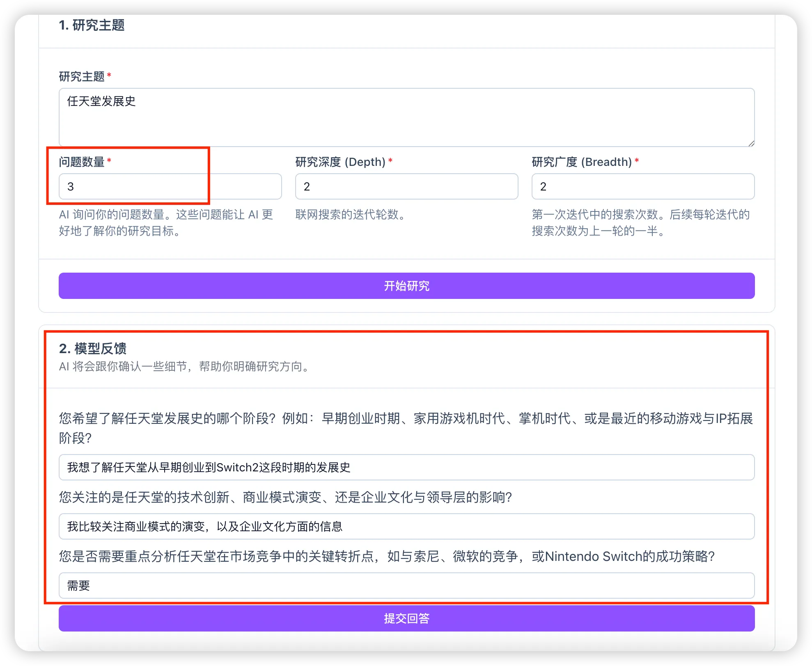Screen dimensions: 812x666
Task: Click the resize handle of 研究主题 textarea
Action: point(751,143)
